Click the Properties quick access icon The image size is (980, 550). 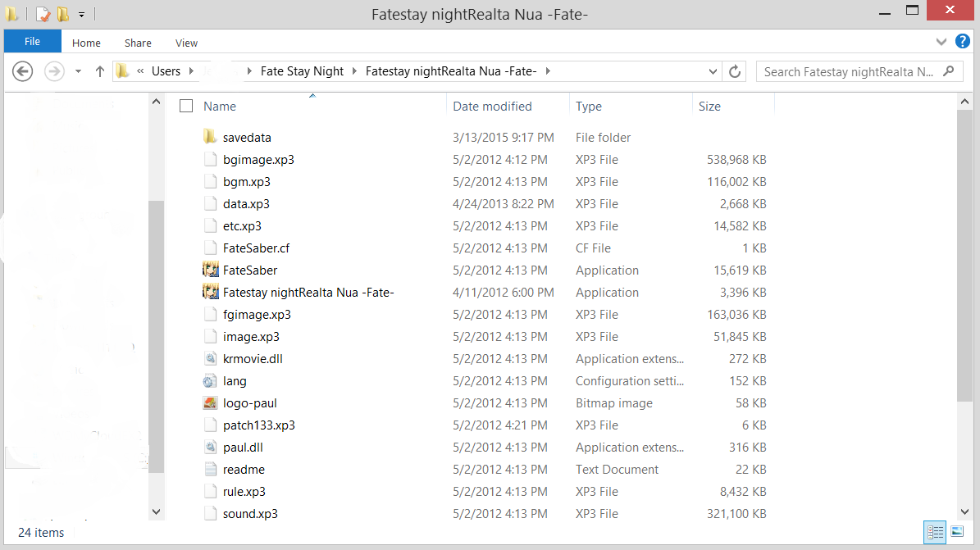(43, 14)
